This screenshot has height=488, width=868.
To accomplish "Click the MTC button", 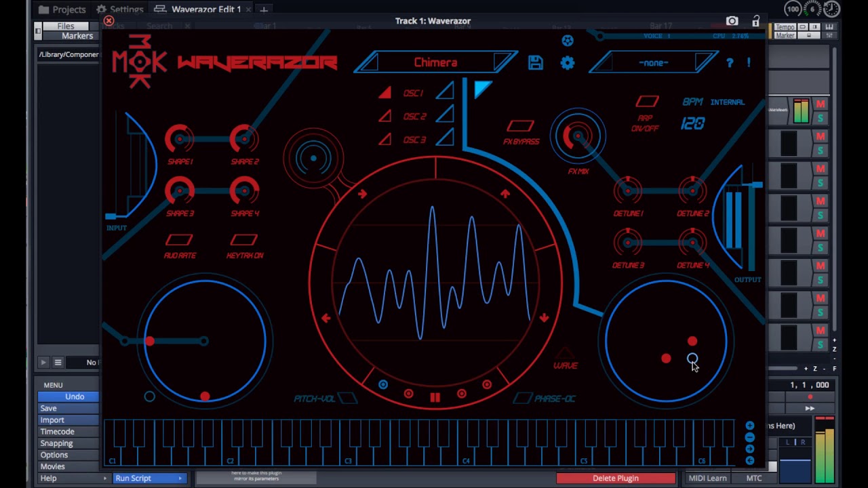I will (754, 478).
